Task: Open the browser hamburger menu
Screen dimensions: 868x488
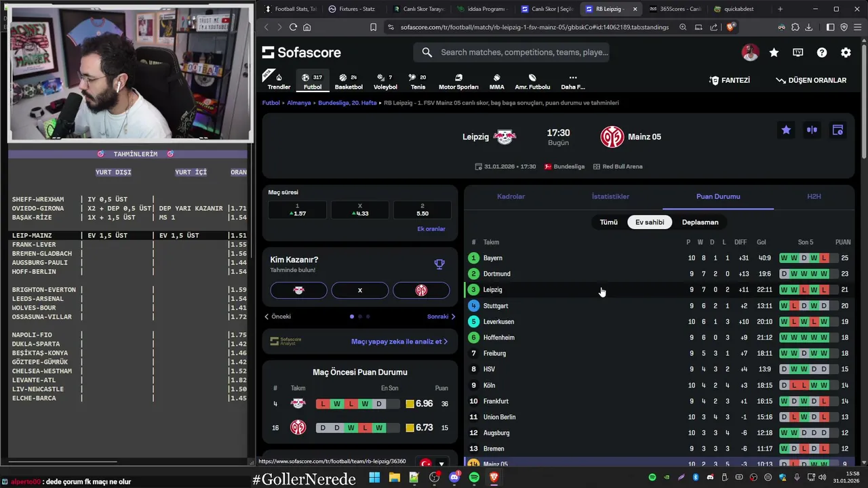Action: tap(857, 27)
